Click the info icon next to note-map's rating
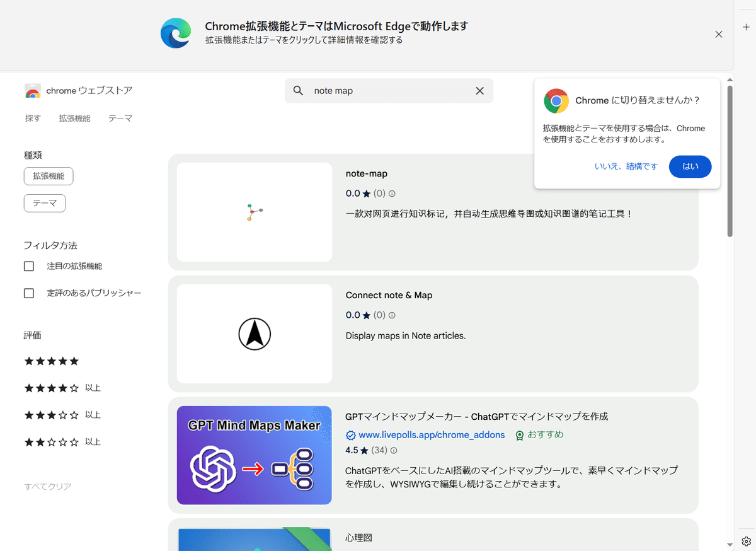 point(392,194)
